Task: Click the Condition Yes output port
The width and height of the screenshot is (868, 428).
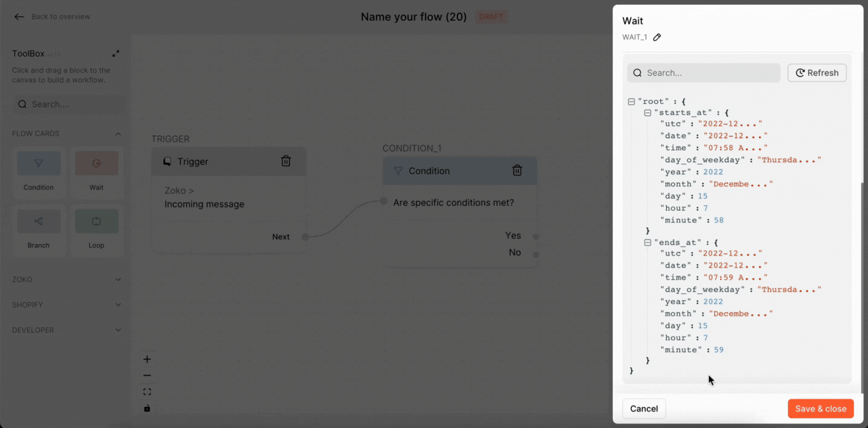Action: coord(536,236)
